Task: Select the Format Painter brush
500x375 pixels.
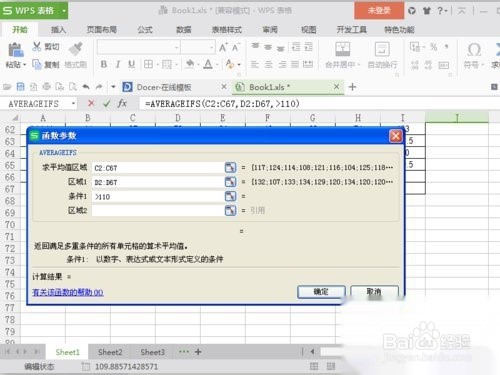Action: click(75, 49)
